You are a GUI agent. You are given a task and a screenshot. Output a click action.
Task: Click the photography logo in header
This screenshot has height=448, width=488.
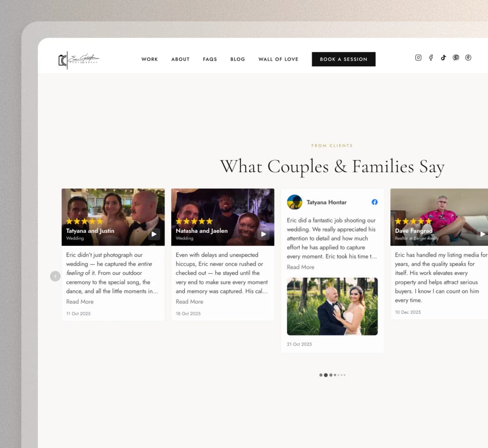(79, 60)
